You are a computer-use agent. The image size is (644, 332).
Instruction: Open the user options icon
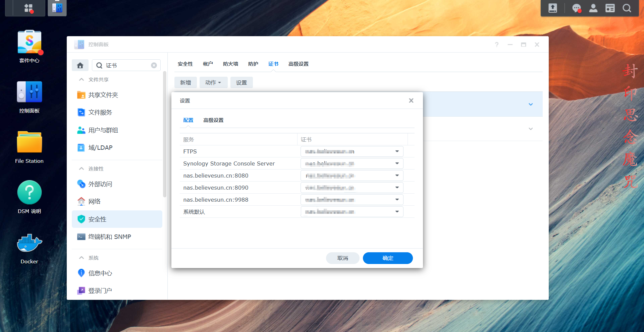[x=593, y=8]
